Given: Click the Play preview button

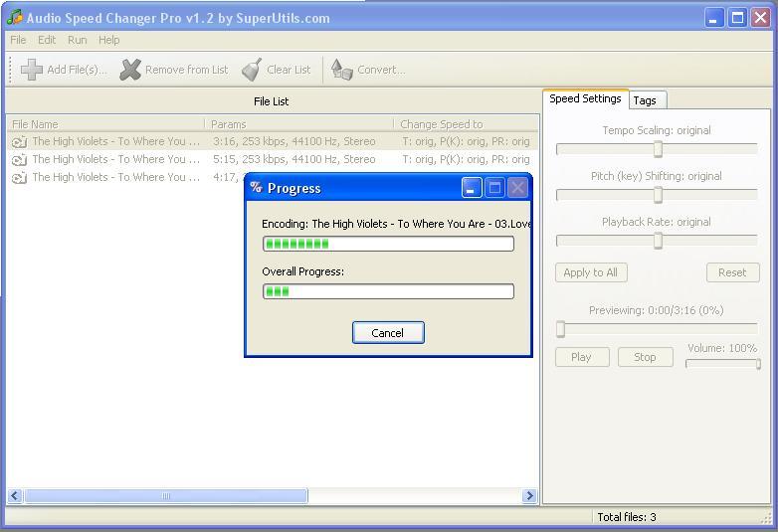Looking at the screenshot, I should (582, 357).
